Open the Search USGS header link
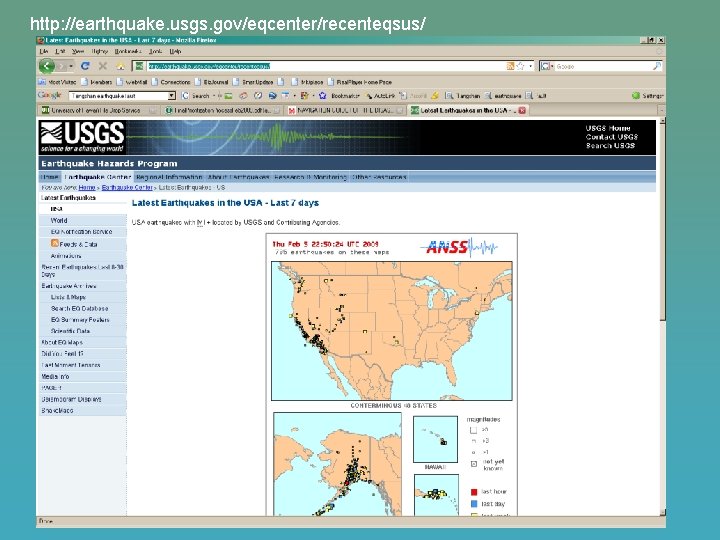Screen dimensions: 720x540 point(610,146)
